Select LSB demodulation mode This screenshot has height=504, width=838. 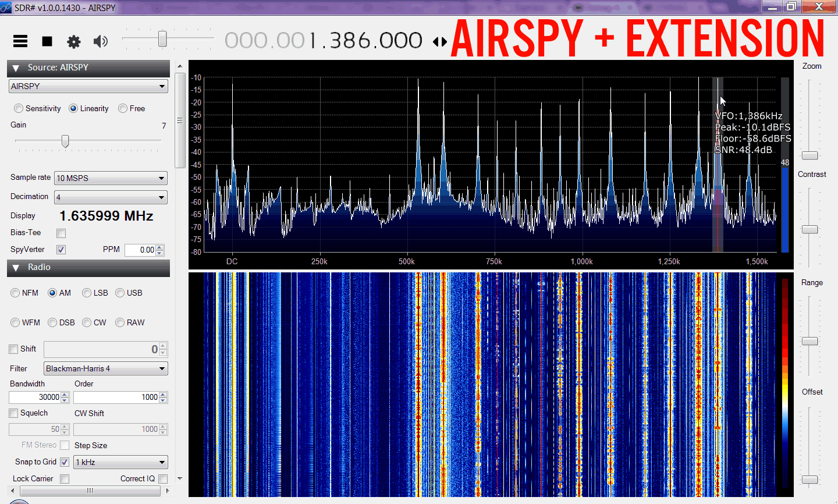point(87,293)
